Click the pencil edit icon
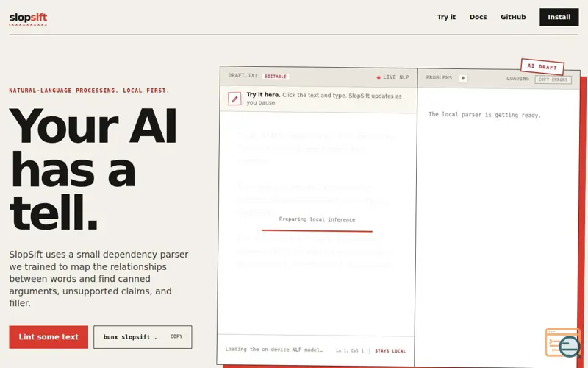588x368 pixels. [234, 99]
